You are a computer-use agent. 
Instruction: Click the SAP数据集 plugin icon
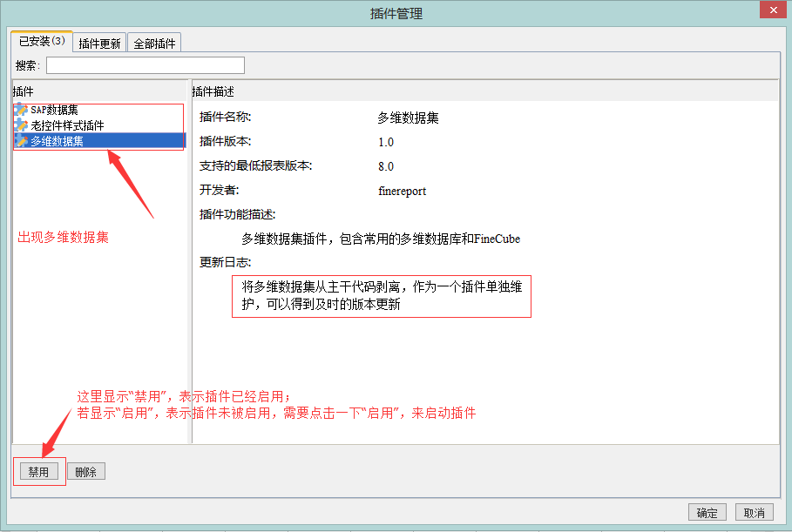tap(21, 110)
